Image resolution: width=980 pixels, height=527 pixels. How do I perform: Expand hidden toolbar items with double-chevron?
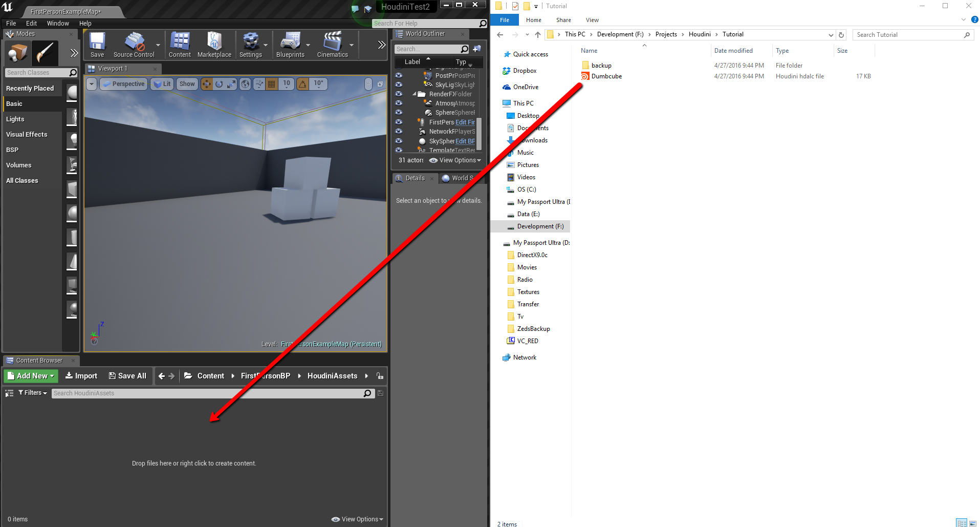click(382, 45)
